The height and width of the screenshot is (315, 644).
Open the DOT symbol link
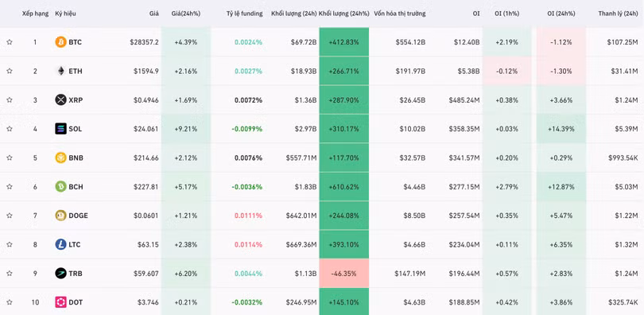pos(76,302)
